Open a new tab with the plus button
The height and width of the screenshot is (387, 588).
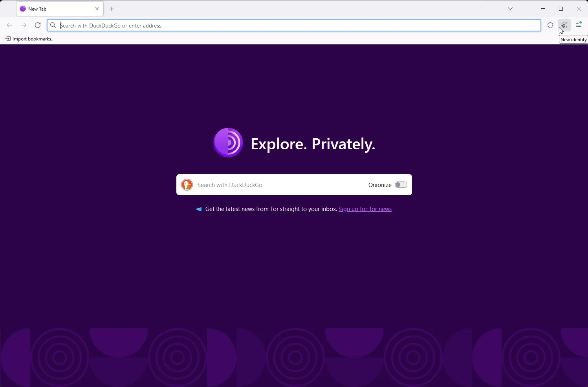tap(112, 9)
